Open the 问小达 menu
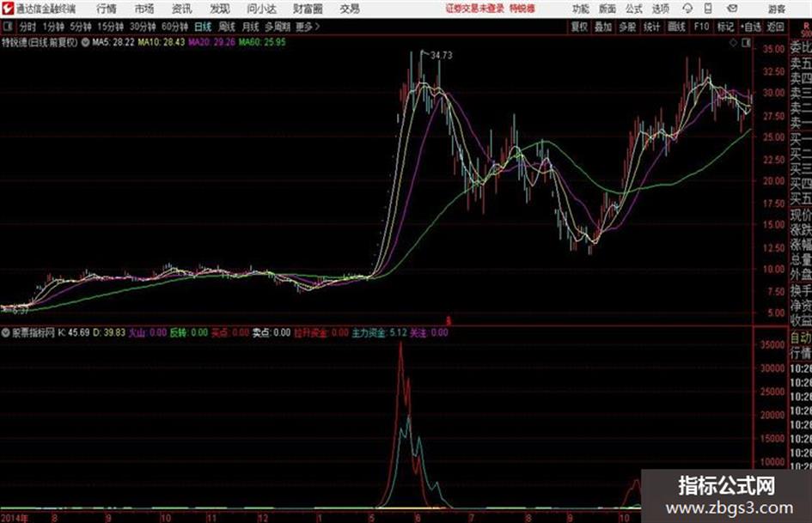Viewport: 812px width, 523px height. click(x=261, y=9)
